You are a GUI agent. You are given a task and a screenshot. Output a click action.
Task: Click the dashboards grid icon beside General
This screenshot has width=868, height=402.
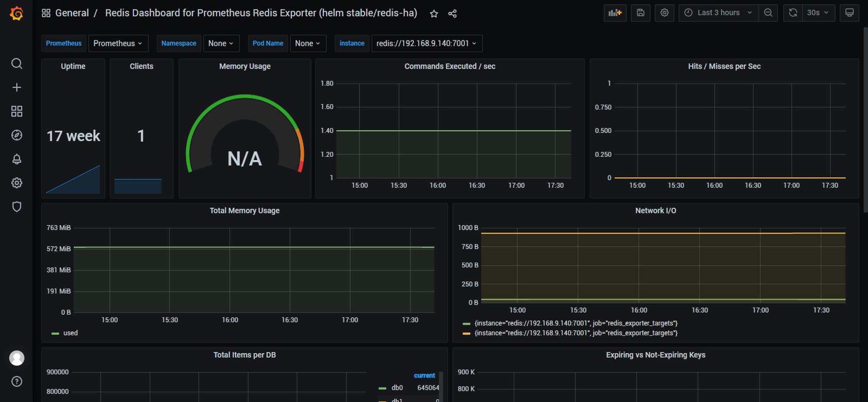[46, 13]
